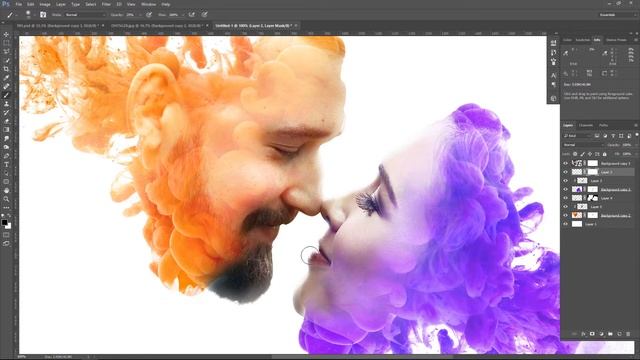Select the Gradient tool
The width and height of the screenshot is (640, 360).
6,129
